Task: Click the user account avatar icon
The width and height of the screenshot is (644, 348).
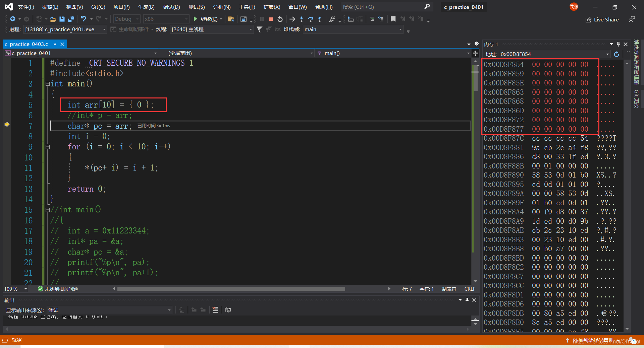Action: click(x=574, y=7)
